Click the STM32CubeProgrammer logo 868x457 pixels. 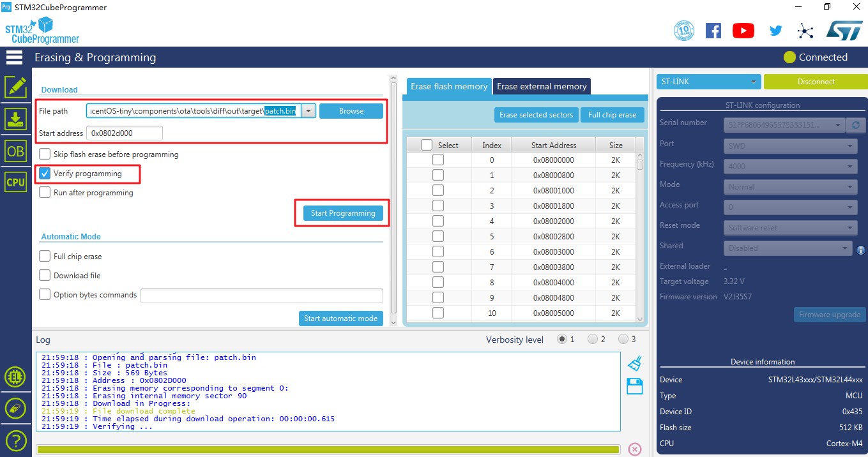(x=42, y=31)
